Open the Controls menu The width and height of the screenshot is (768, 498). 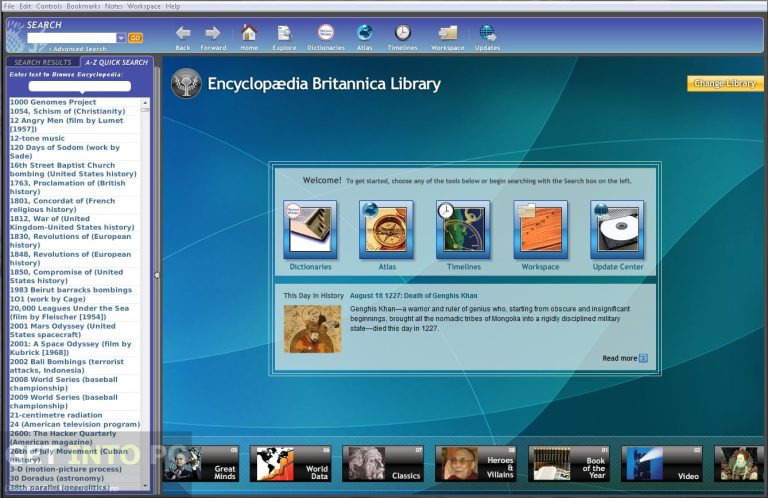pyautogui.click(x=49, y=6)
